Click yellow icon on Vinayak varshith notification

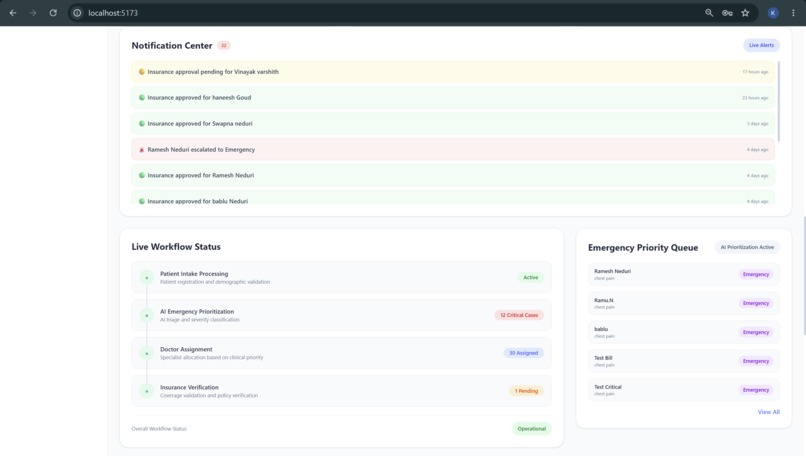[142, 72]
